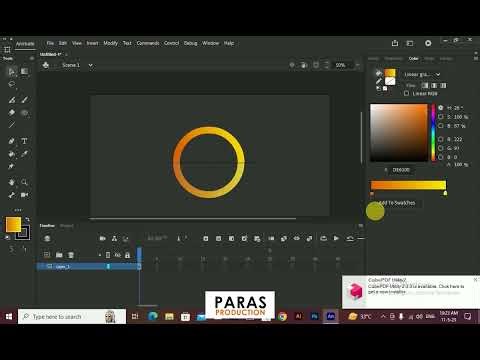Image resolution: width=480 pixels, height=360 pixels.
Task: Select the Line tool
Action: tap(12, 125)
